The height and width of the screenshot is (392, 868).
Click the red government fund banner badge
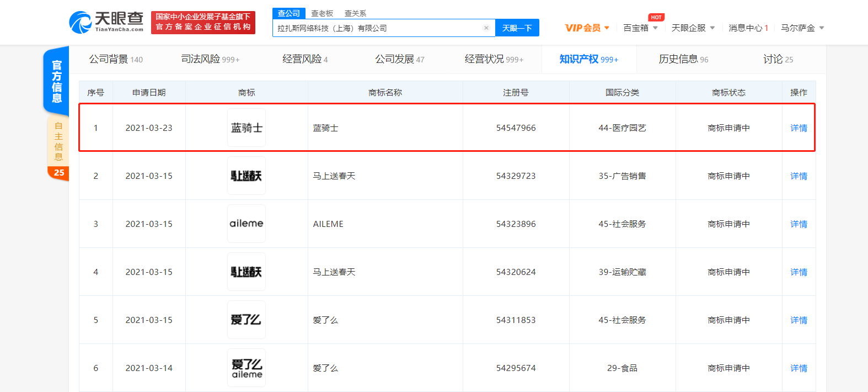203,22
